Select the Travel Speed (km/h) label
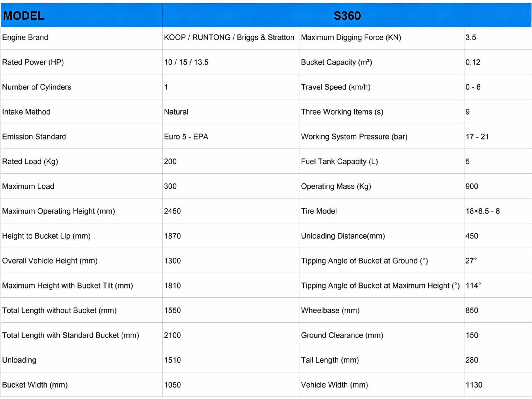This screenshot has width=532, height=399. click(335, 87)
